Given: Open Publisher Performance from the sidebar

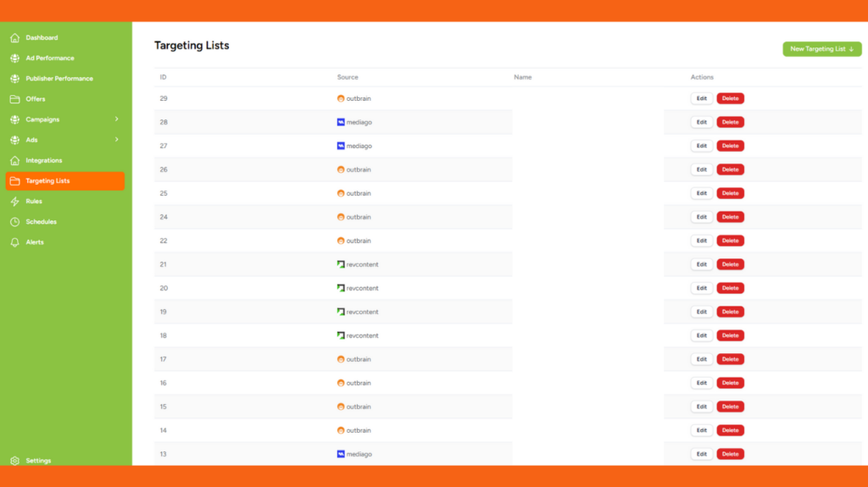Looking at the screenshot, I should [x=59, y=79].
